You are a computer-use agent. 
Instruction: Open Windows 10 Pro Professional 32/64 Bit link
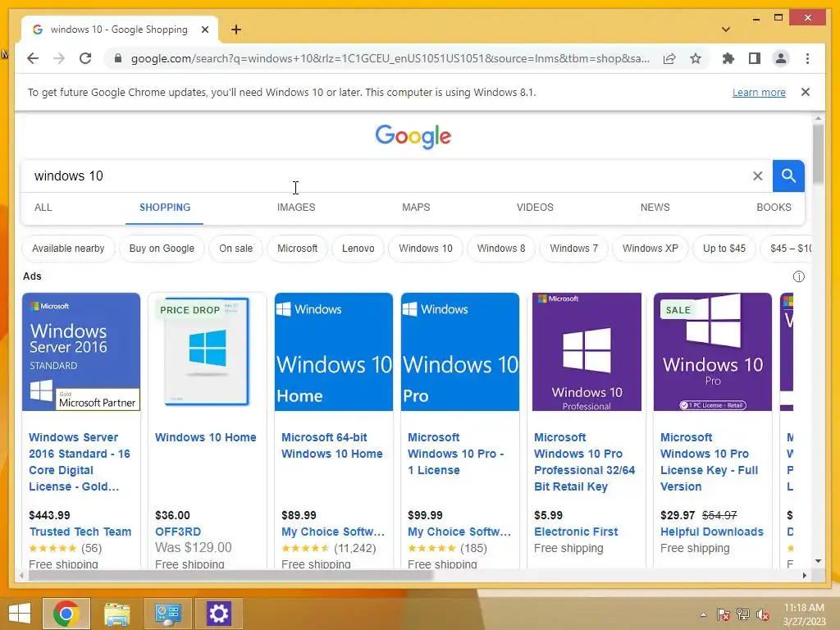[584, 462]
